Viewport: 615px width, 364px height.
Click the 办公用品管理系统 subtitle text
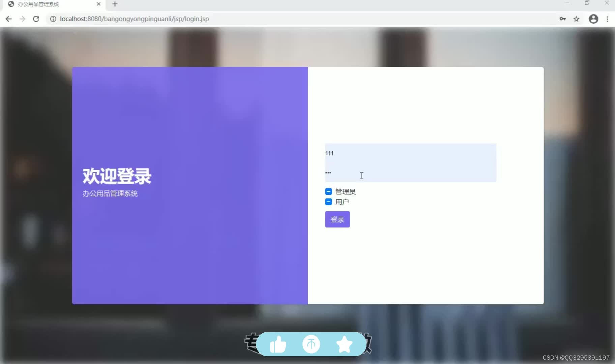[110, 193]
